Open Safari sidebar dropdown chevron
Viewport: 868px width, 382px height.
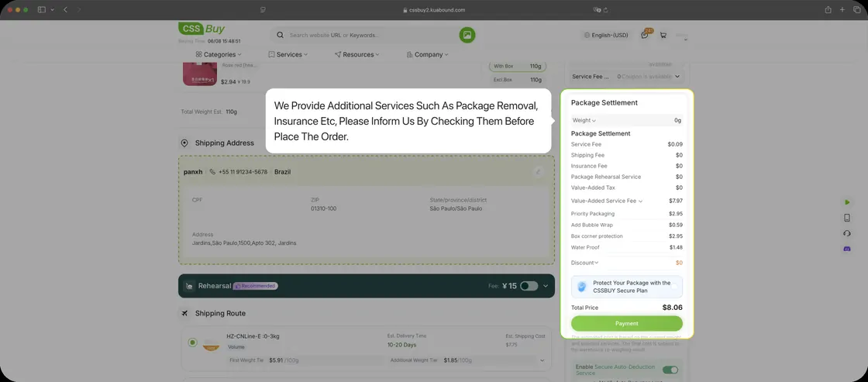[x=52, y=10]
